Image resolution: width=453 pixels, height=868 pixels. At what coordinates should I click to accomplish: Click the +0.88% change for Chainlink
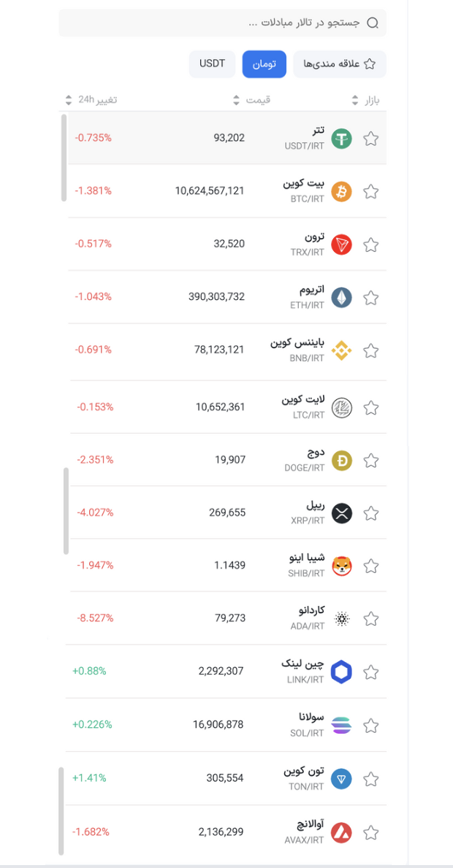coord(89,671)
